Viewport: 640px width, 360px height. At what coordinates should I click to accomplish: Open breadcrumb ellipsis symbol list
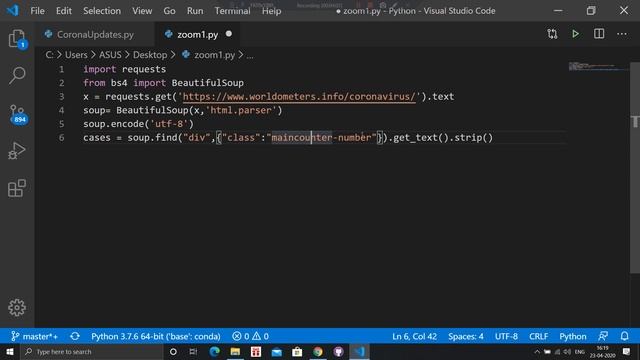tap(250, 55)
